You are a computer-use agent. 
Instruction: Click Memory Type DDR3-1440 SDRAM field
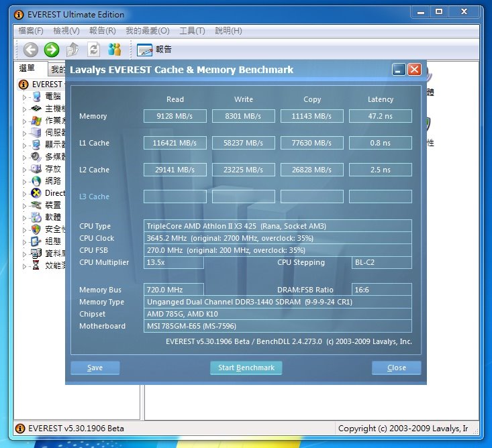click(278, 302)
